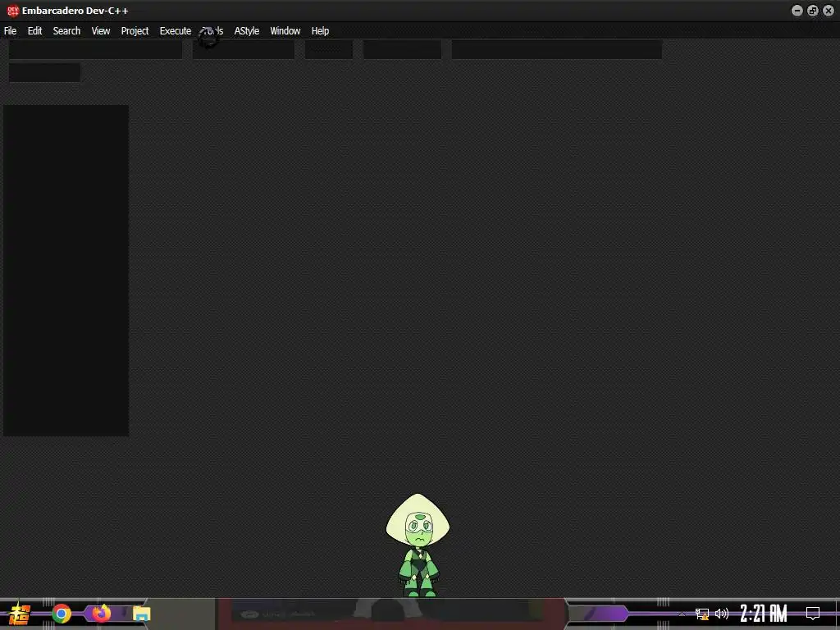Open the network status tray icon
Viewport: 840px width, 630px height.
[702, 614]
